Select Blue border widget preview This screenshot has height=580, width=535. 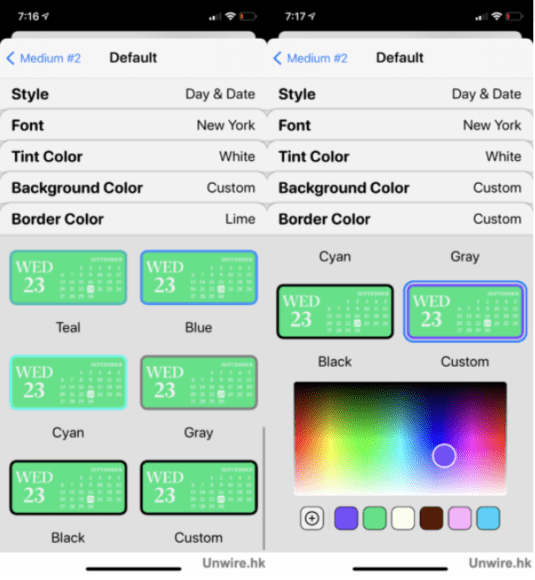click(199, 277)
